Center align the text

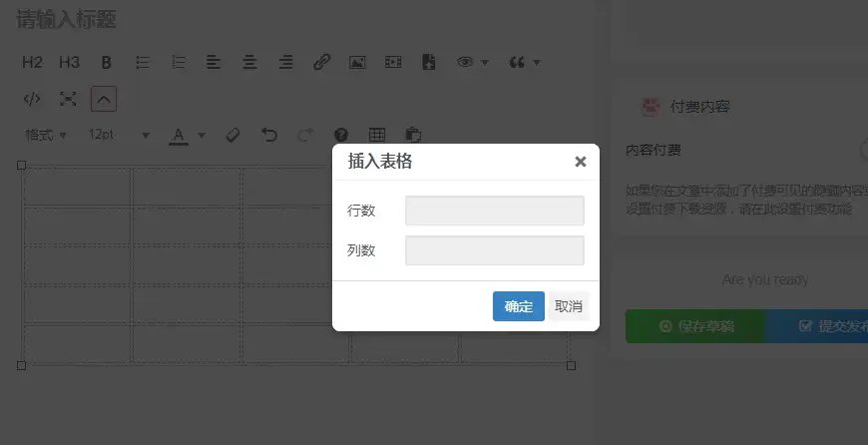coord(249,63)
